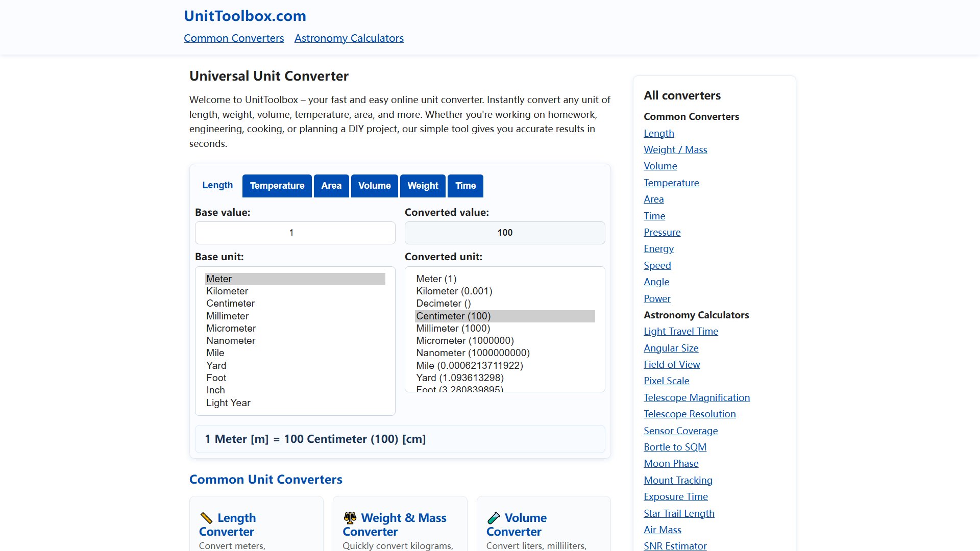This screenshot has height=551, width=980.
Task: Open the sidebar Power link
Action: [657, 299]
